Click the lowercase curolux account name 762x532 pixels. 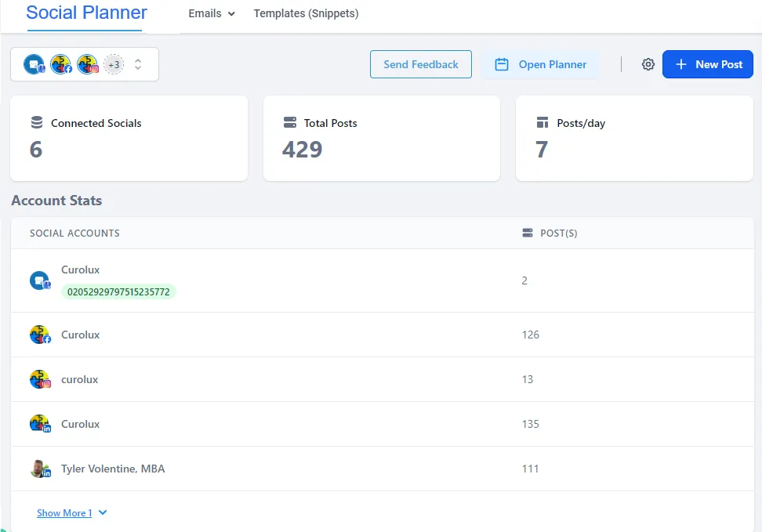point(80,379)
